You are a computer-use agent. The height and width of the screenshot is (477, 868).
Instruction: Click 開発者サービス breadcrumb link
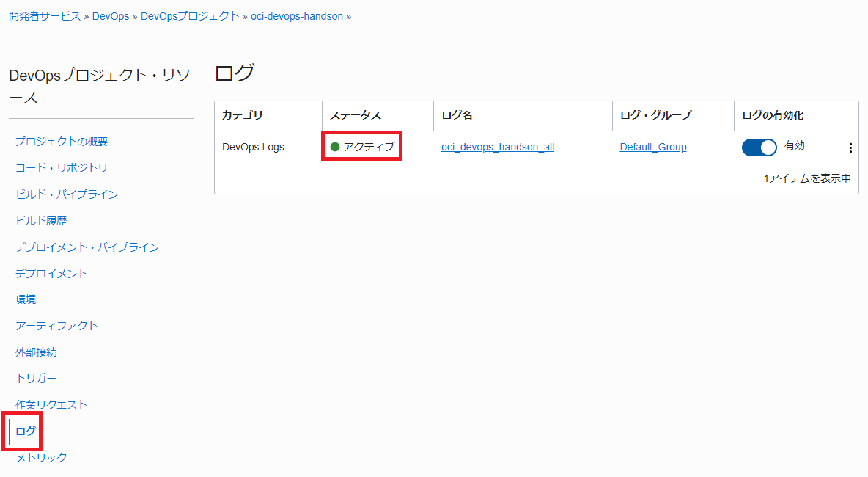pyautogui.click(x=45, y=16)
